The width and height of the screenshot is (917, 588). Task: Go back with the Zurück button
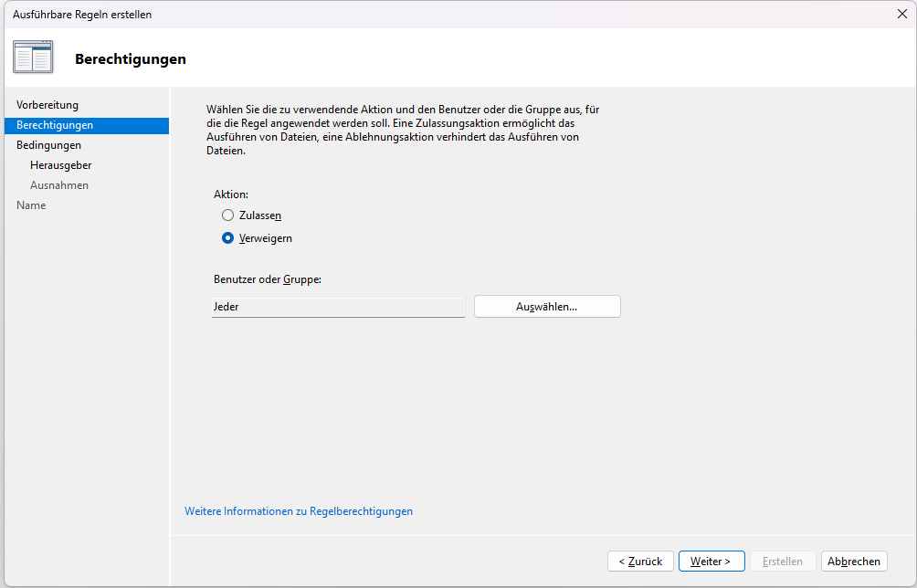pos(640,562)
